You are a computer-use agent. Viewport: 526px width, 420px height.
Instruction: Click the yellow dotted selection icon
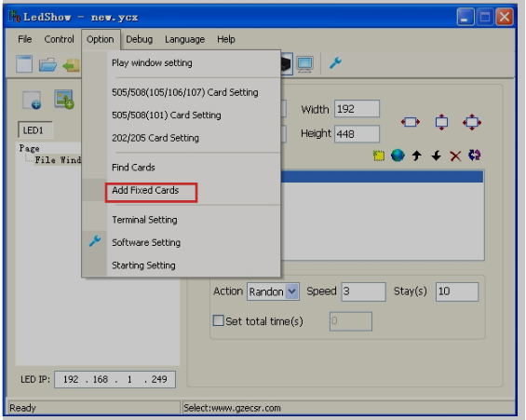click(379, 156)
